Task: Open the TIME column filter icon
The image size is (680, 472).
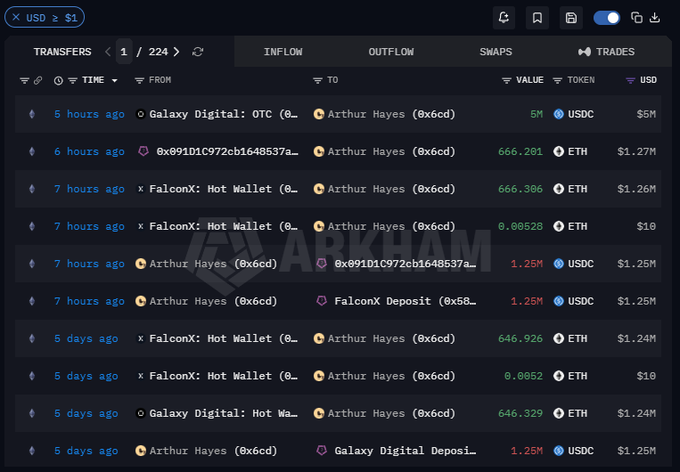Action: coord(72,80)
